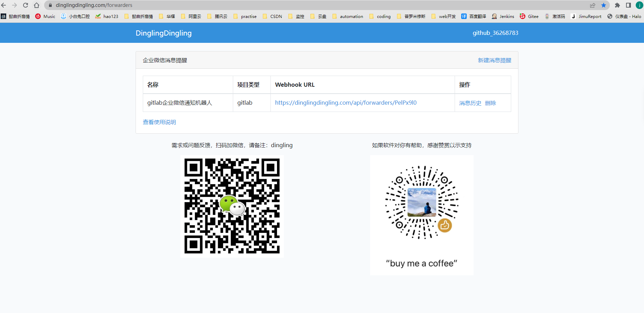The width and height of the screenshot is (644, 313).
Task: Click the 项目类型 column header
Action: click(252, 85)
